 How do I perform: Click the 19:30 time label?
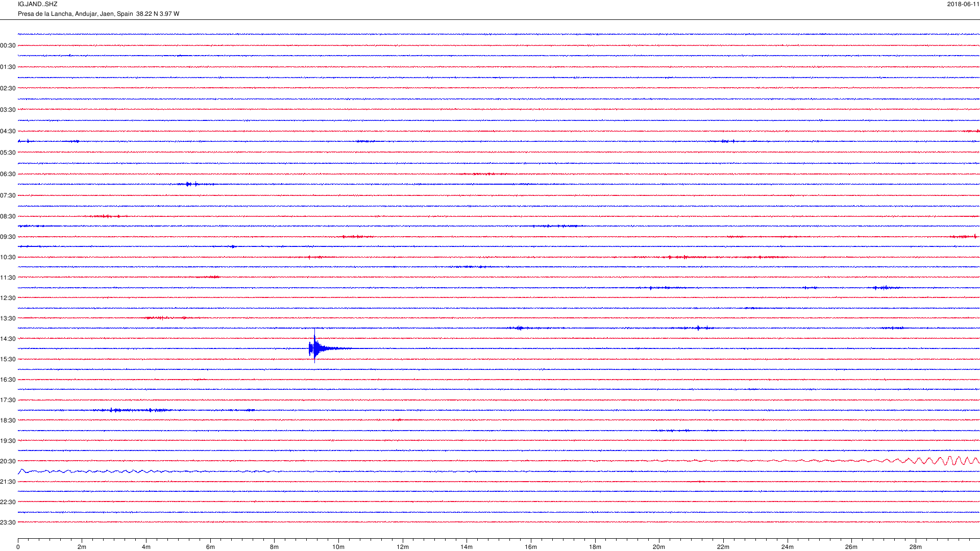pos(8,441)
